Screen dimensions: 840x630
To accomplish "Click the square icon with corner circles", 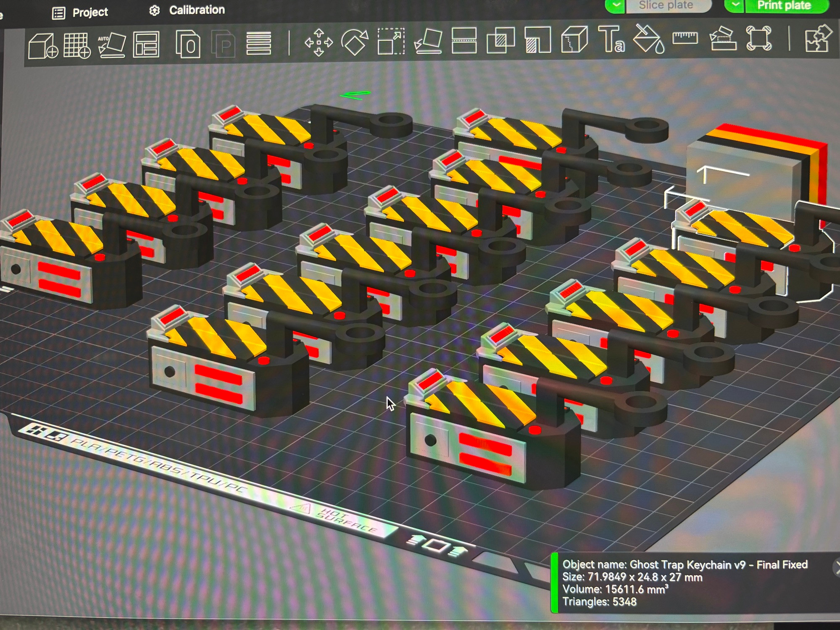I will (758, 38).
